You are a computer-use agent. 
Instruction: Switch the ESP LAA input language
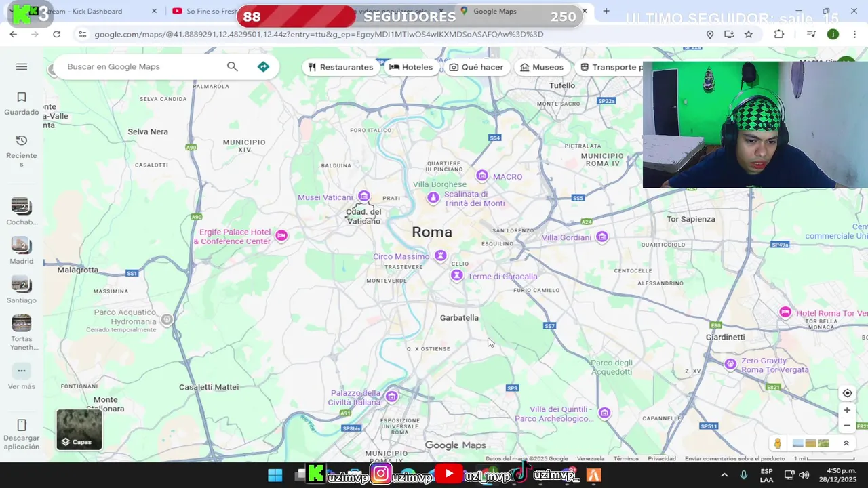[x=766, y=475]
